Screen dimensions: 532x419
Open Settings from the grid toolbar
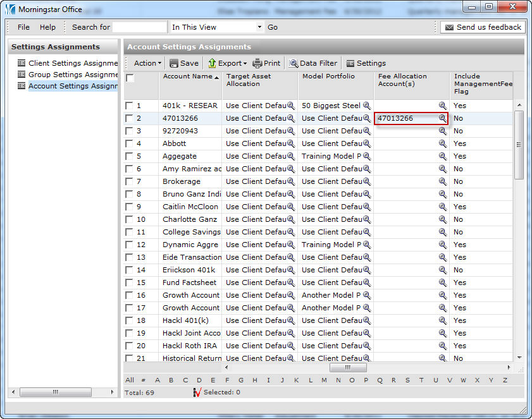(366, 63)
